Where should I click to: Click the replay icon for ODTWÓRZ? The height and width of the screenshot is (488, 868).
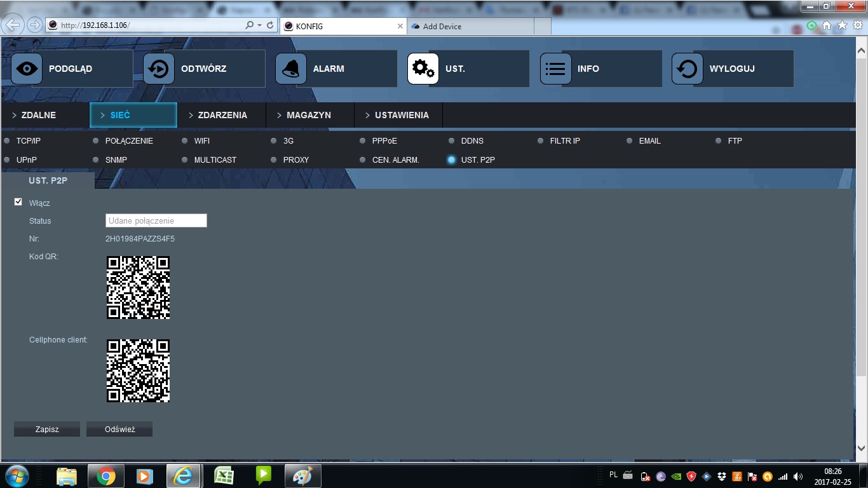pyautogui.click(x=159, y=69)
